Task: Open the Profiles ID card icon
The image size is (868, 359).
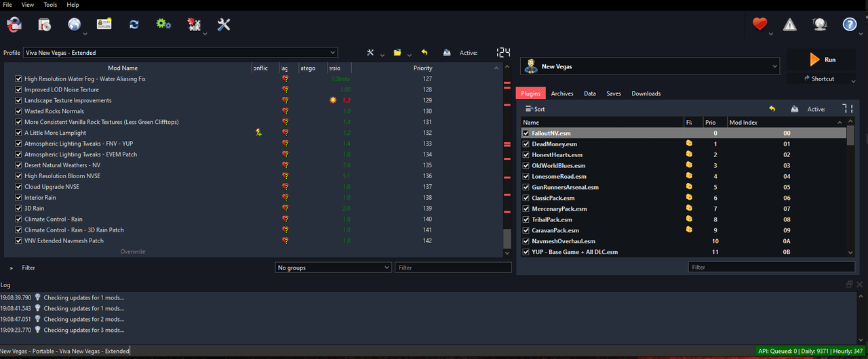Action: coord(104,24)
